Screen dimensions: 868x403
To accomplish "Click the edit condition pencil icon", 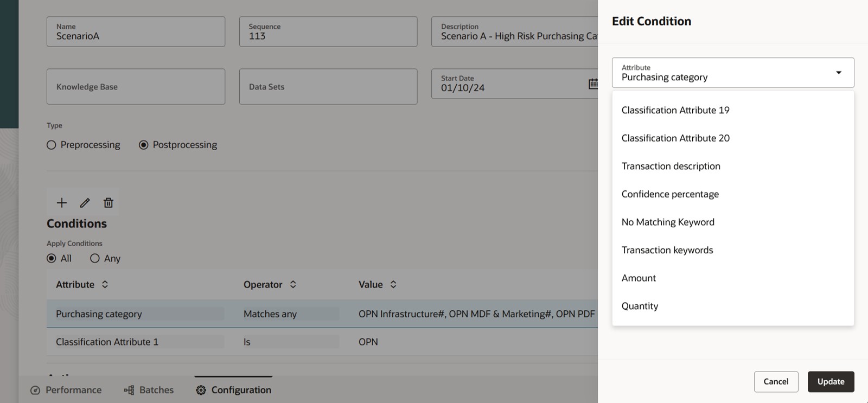I will click(x=85, y=203).
